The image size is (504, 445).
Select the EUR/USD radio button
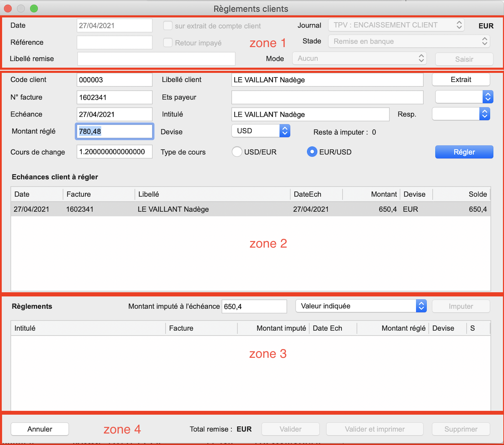[312, 152]
